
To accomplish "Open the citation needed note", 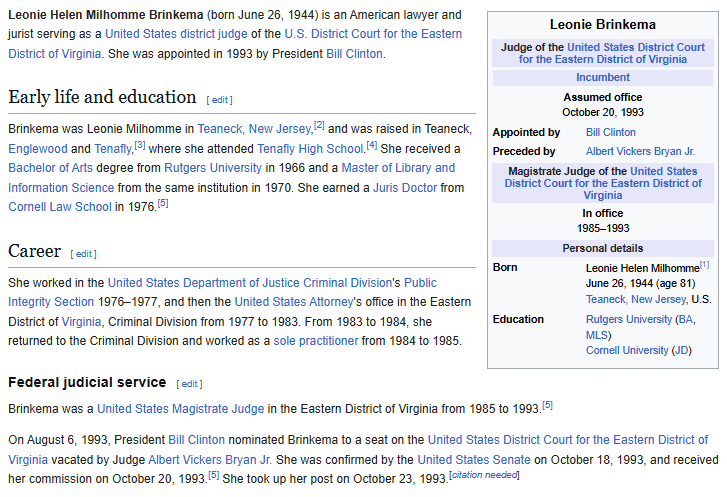I will [x=484, y=475].
